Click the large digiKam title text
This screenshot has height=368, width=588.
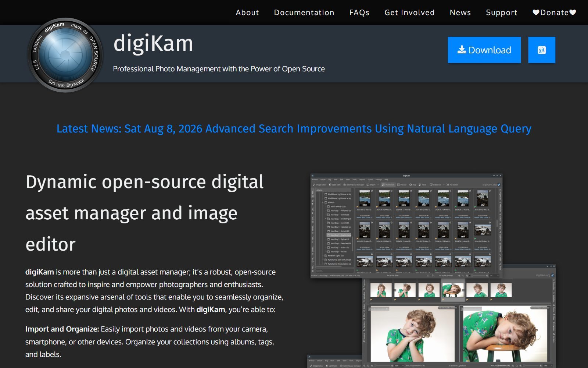point(153,43)
